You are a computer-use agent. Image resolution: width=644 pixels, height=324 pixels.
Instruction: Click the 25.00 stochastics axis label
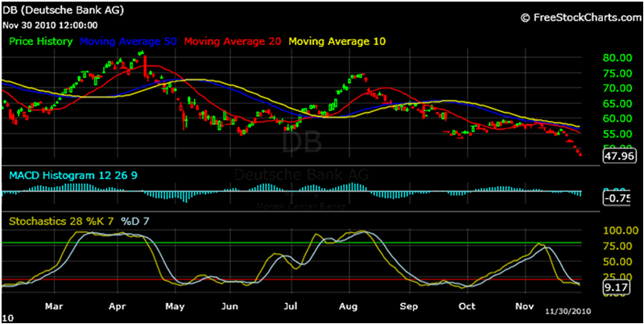tap(617, 276)
